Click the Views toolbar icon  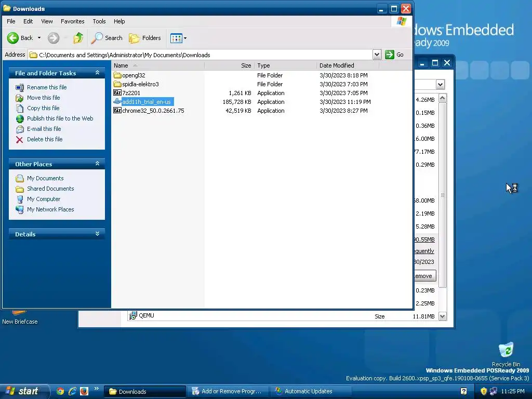176,38
